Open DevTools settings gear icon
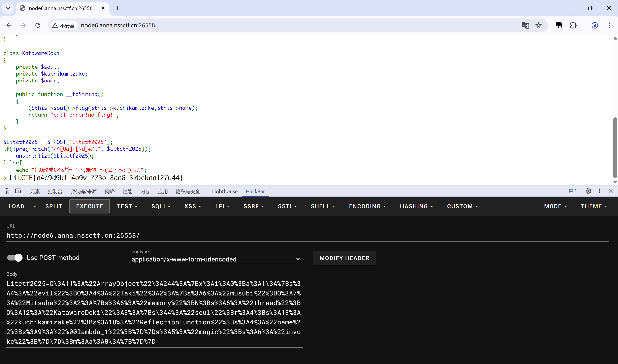The image size is (618, 364). [588, 191]
